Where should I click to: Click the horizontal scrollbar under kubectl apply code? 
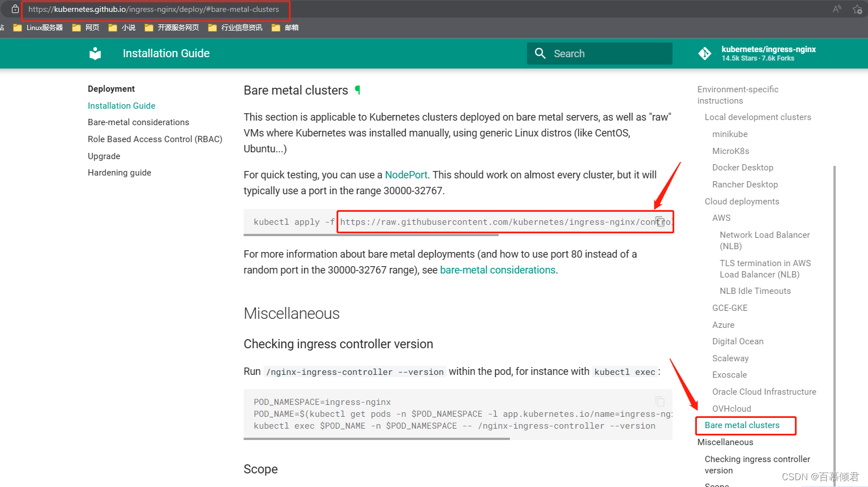click(x=371, y=234)
